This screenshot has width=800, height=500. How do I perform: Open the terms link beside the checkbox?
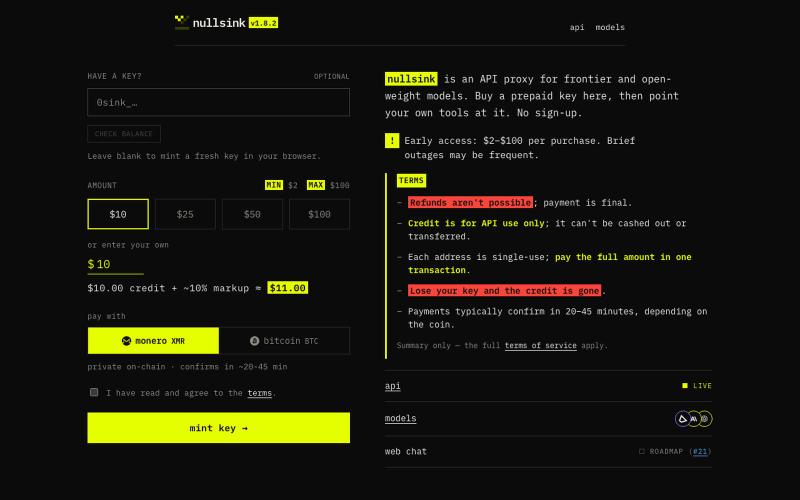coord(260,393)
